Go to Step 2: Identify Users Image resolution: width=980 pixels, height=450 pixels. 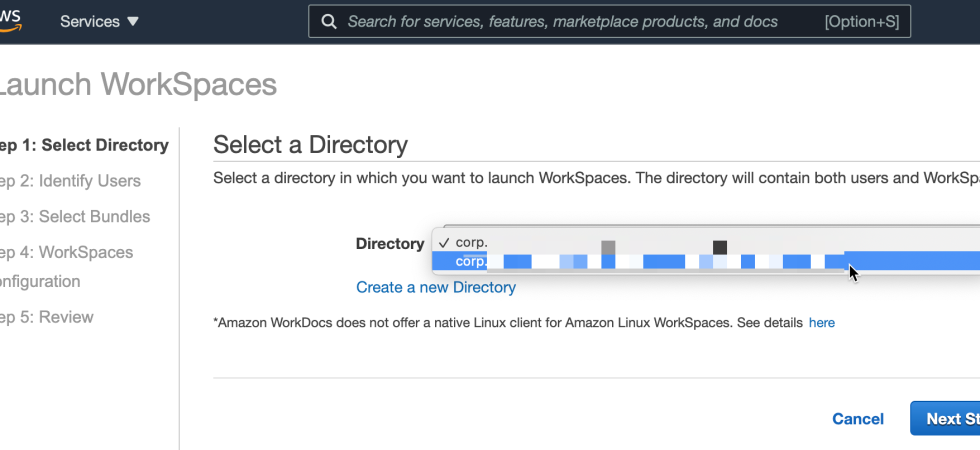tap(70, 181)
